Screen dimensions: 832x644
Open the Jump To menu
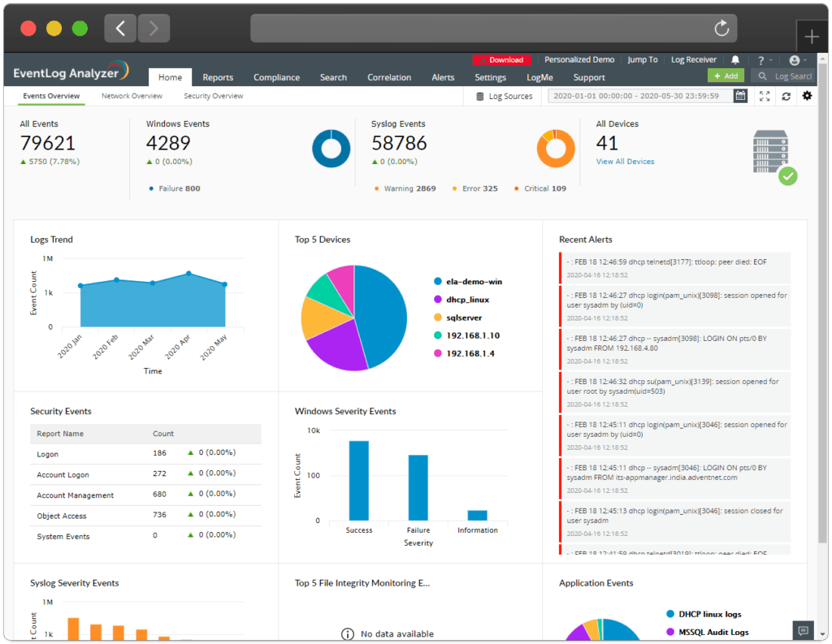[x=643, y=60]
